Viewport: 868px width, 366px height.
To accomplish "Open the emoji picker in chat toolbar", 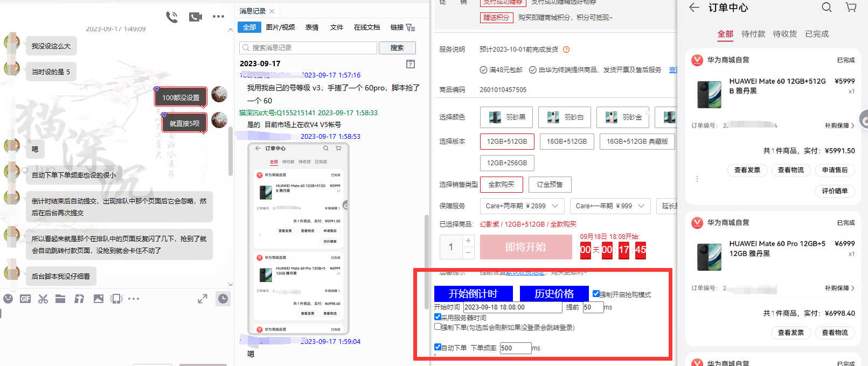I will [x=8, y=299].
